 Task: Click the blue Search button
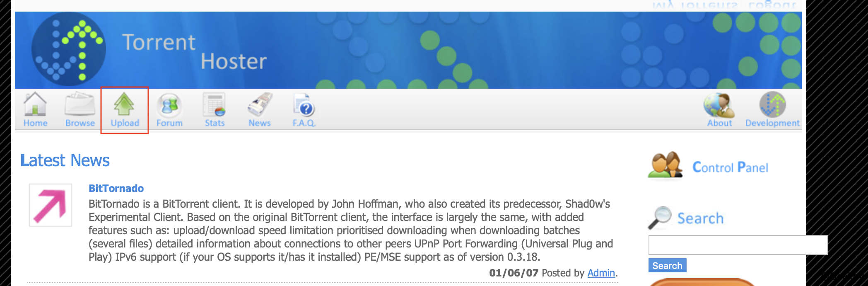[x=667, y=265]
